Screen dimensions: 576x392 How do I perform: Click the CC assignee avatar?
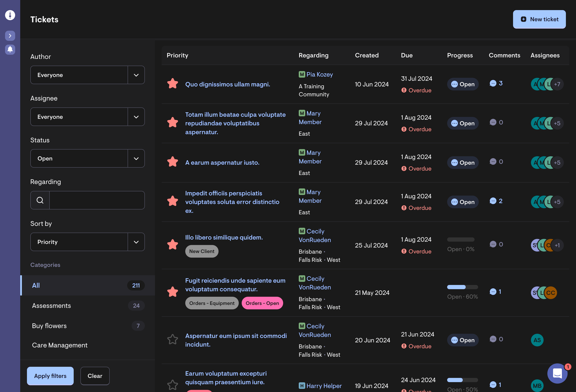click(x=551, y=293)
